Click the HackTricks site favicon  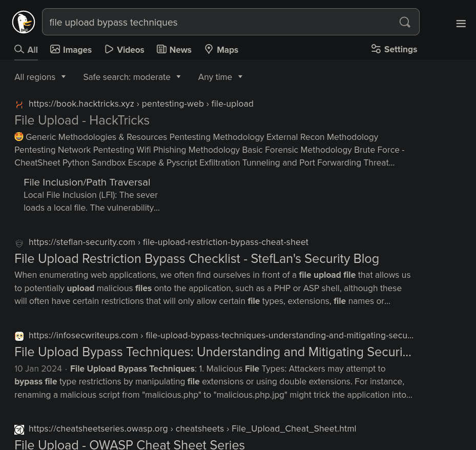pyautogui.click(x=19, y=104)
